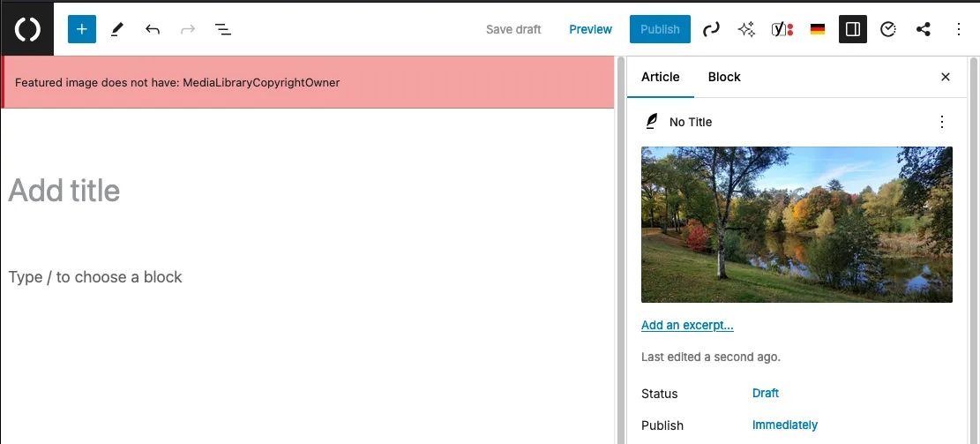The height and width of the screenshot is (444, 980).
Task: Click the curved link plugin icon
Action: [x=711, y=29]
